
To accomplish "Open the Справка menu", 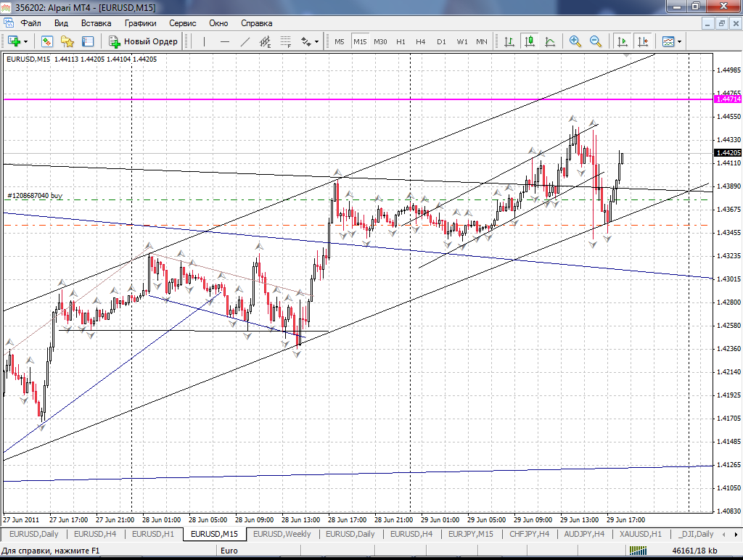I will pos(256,23).
